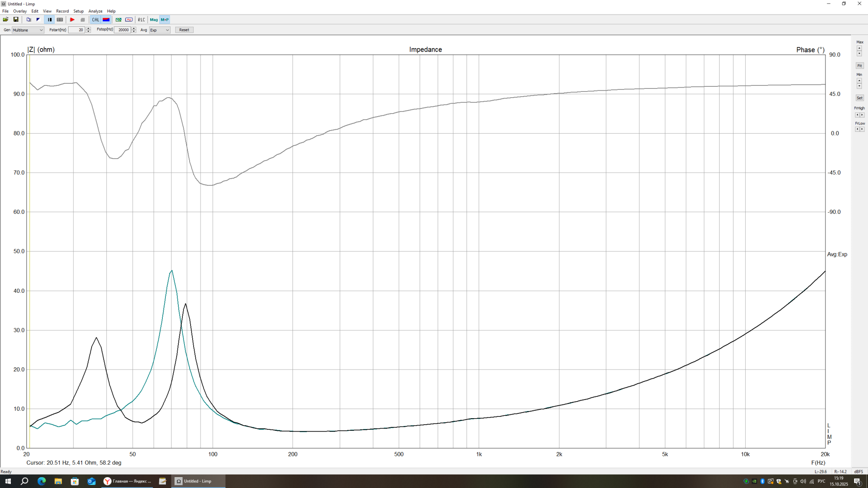This screenshot has width=868, height=488.
Task: Click the Copy icon in toolbar
Action: coord(29,20)
